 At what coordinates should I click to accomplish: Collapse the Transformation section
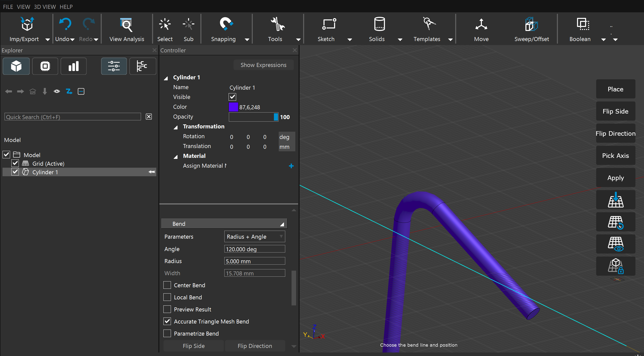[x=176, y=127]
